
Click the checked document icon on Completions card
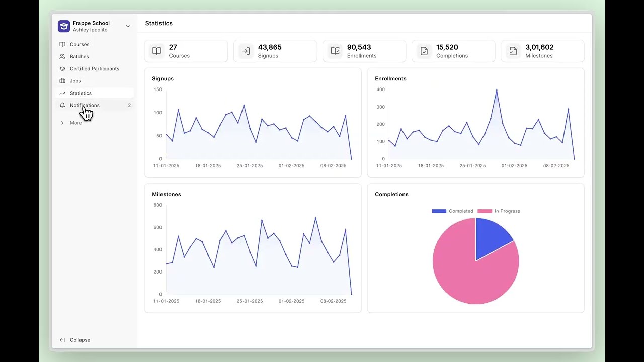[x=424, y=51]
